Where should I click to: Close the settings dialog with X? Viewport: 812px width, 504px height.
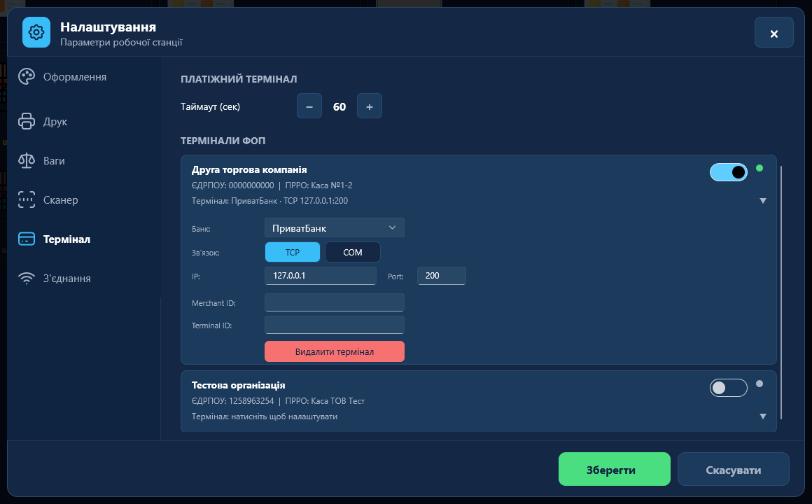[x=773, y=33]
